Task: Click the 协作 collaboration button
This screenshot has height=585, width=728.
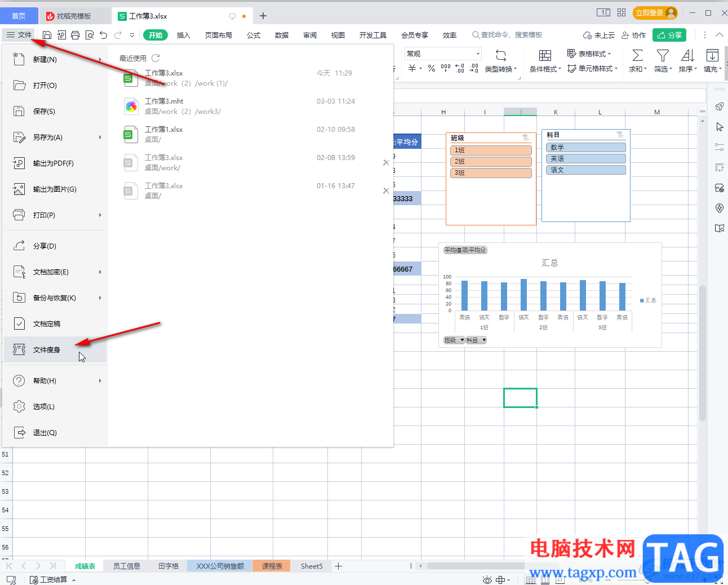Action: (x=633, y=35)
